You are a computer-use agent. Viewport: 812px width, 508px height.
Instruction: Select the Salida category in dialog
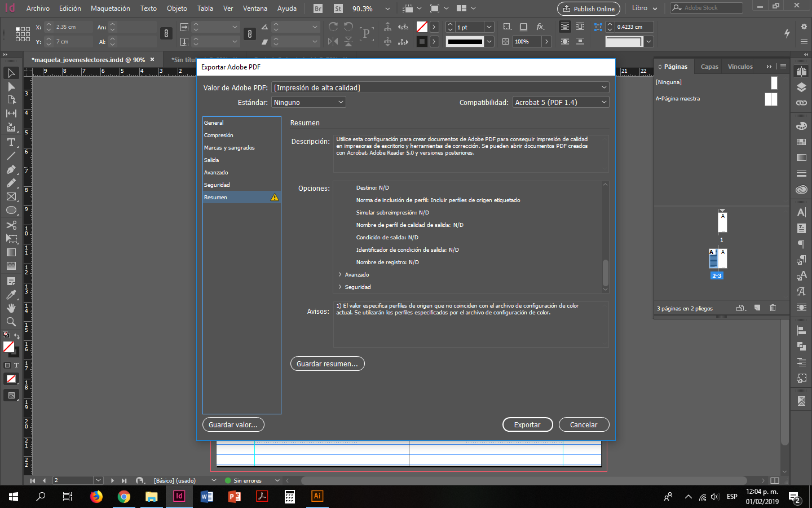(241, 160)
